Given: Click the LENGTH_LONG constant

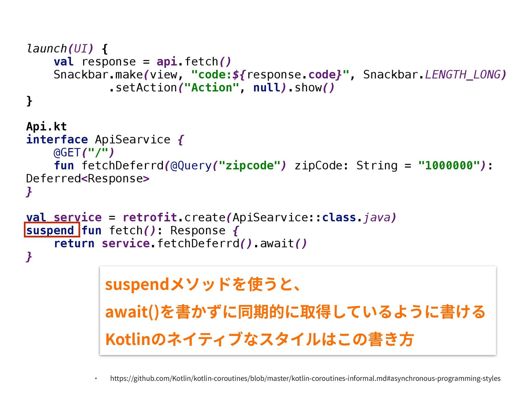Looking at the screenshot, I should point(463,75).
